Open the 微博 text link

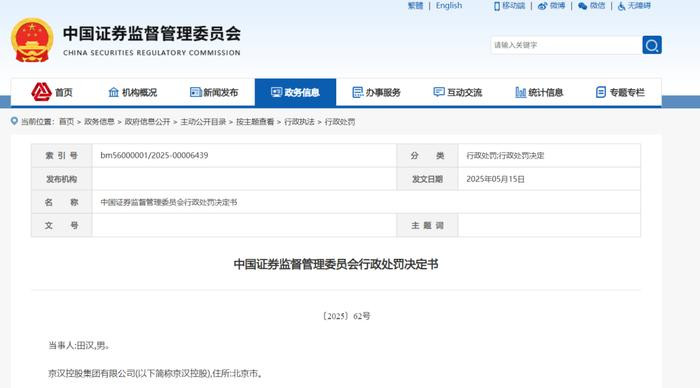tap(557, 6)
